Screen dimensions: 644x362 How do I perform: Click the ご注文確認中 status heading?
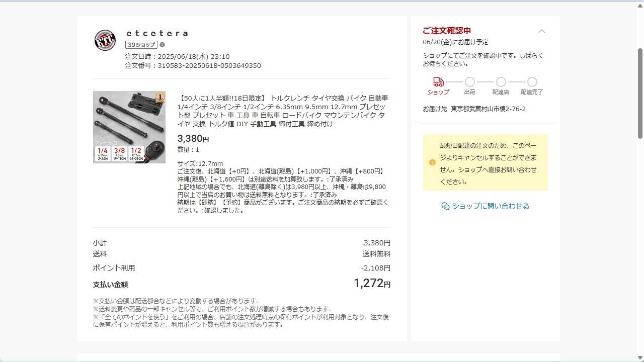tap(447, 31)
